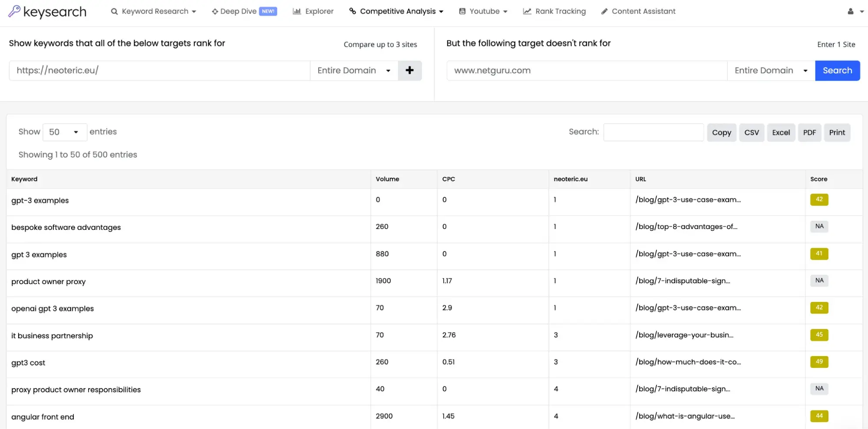
Task: Open the user account profile icon
Action: click(850, 11)
